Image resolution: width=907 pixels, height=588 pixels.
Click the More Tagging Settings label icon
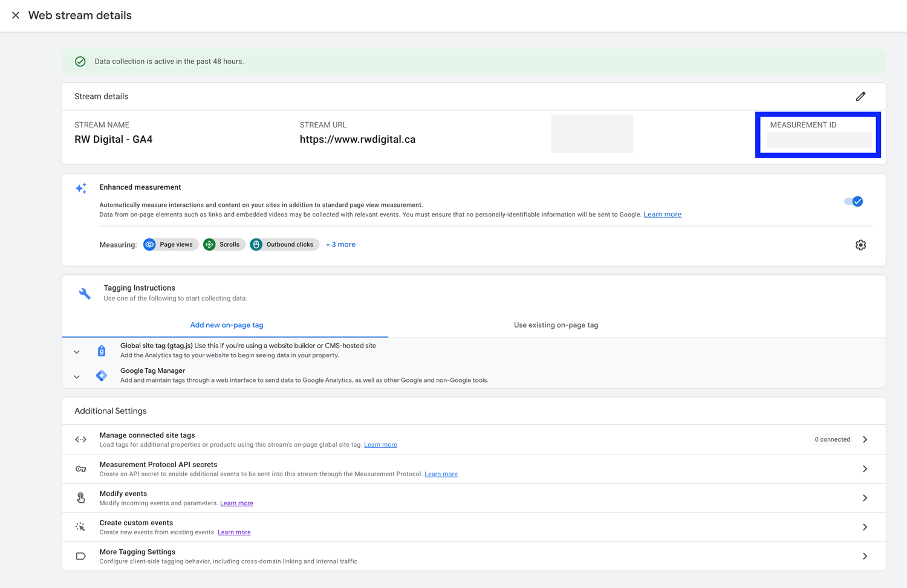point(81,556)
